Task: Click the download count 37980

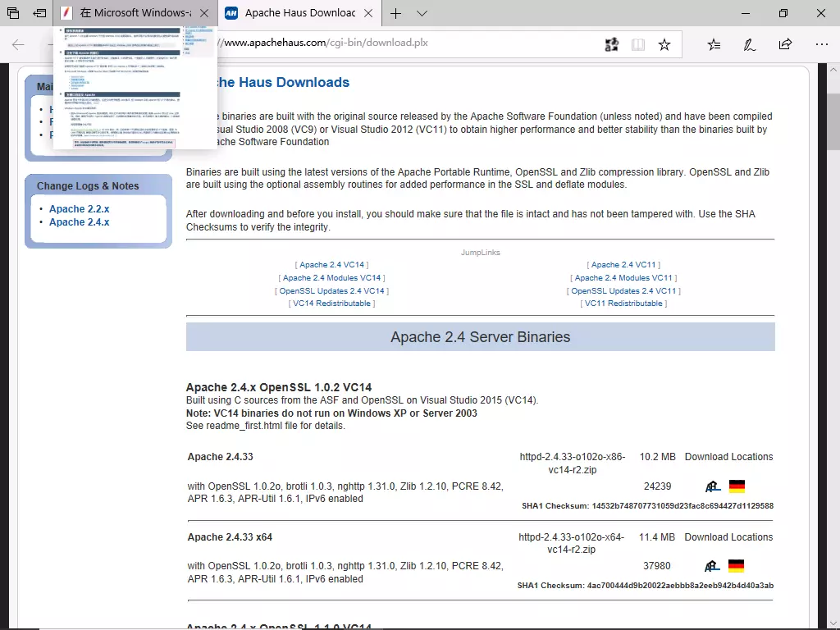Action: (657, 566)
